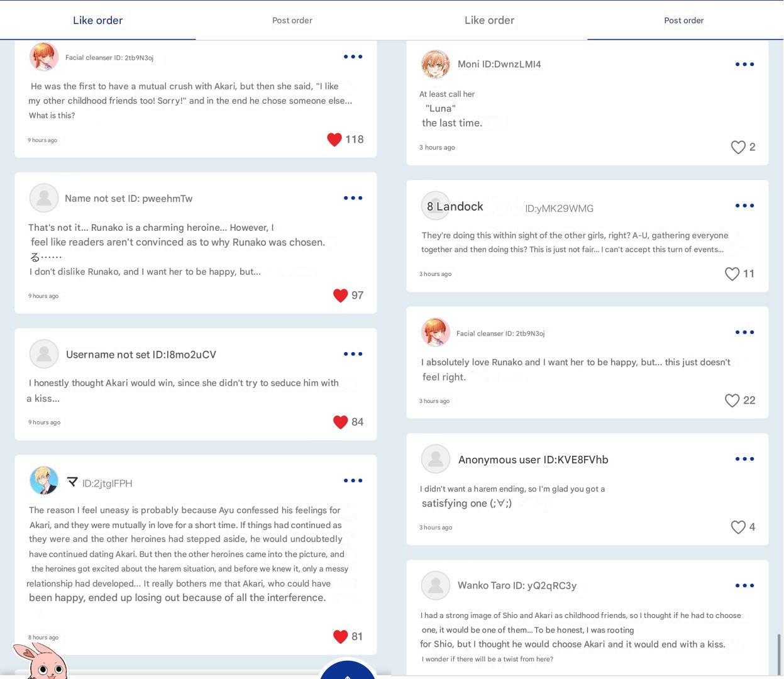Open options menu on Anonymous user comment
Screen dimensions: 784x679
tap(744, 459)
